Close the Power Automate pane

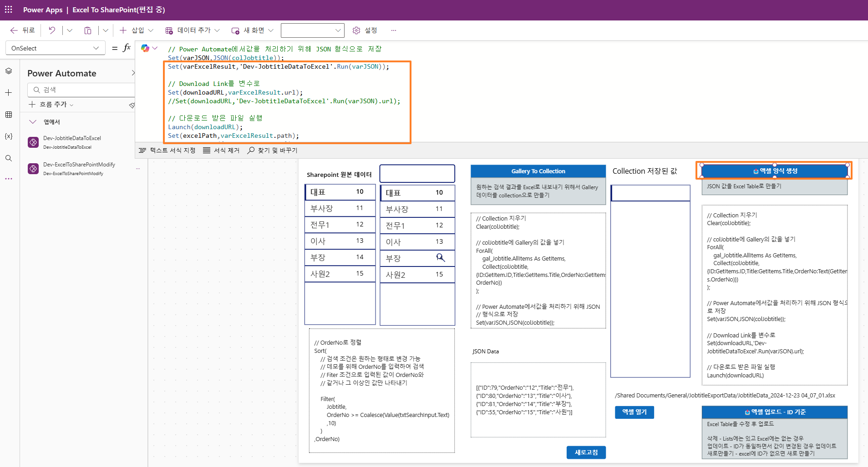(x=132, y=73)
